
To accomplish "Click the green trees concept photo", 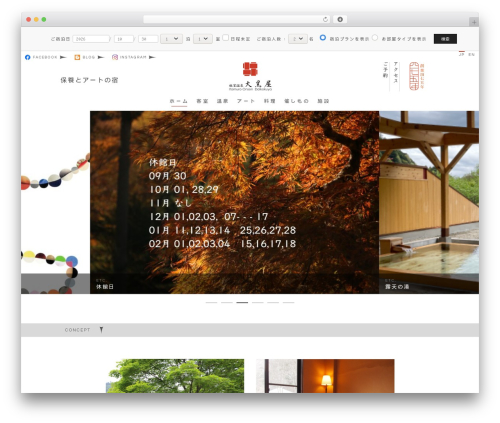I will click(x=175, y=376).
